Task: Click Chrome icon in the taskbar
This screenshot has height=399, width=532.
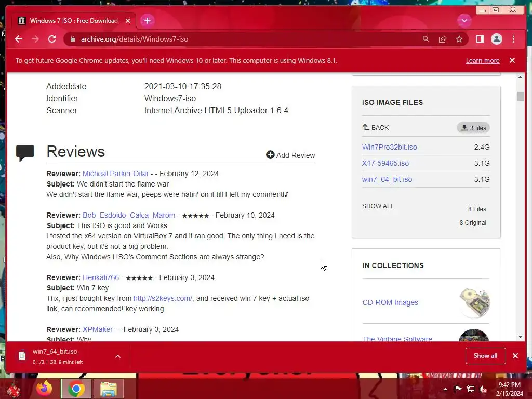Action: [76, 389]
